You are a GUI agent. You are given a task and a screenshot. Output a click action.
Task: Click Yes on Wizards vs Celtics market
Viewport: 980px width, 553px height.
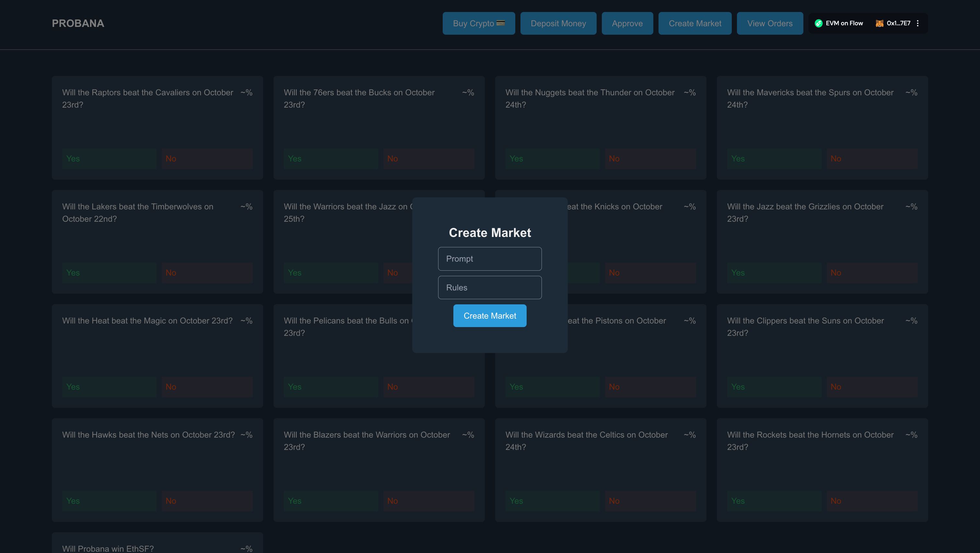[553, 501]
